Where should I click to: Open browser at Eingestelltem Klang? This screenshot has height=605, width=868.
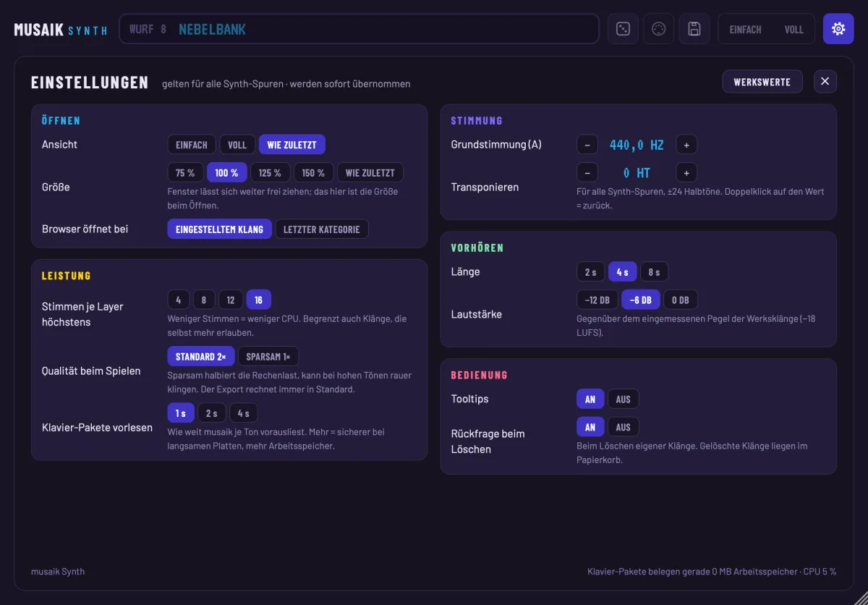[220, 229]
